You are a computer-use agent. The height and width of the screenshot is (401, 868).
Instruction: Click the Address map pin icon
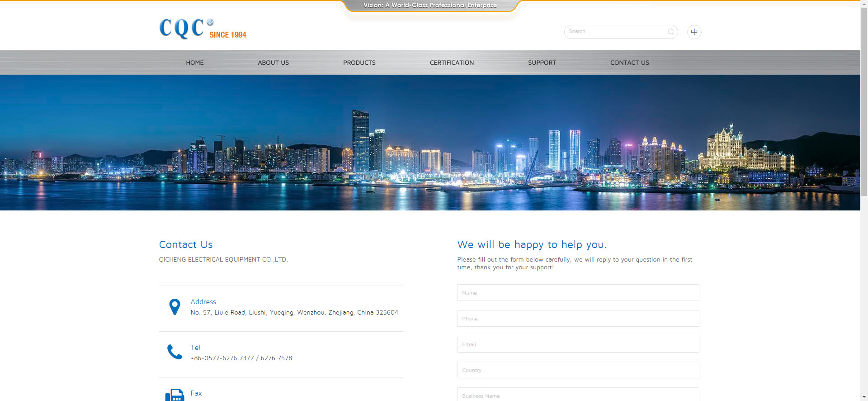pos(175,307)
